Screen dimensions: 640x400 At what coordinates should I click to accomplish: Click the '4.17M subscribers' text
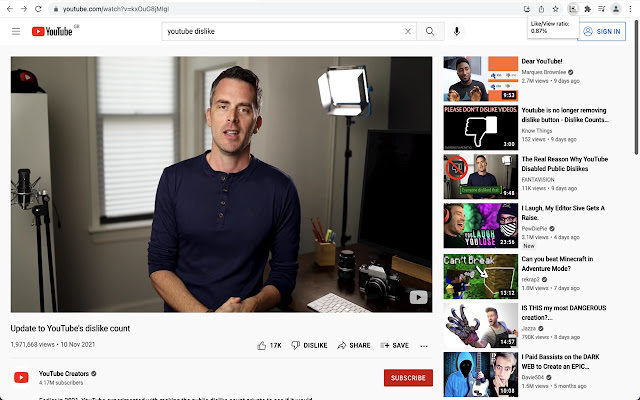[x=61, y=383]
